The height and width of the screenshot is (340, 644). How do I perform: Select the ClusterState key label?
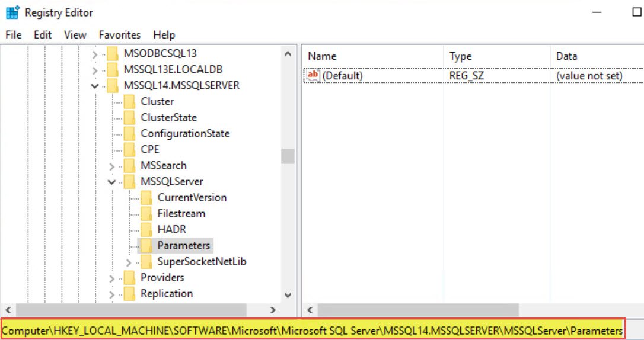tap(168, 117)
